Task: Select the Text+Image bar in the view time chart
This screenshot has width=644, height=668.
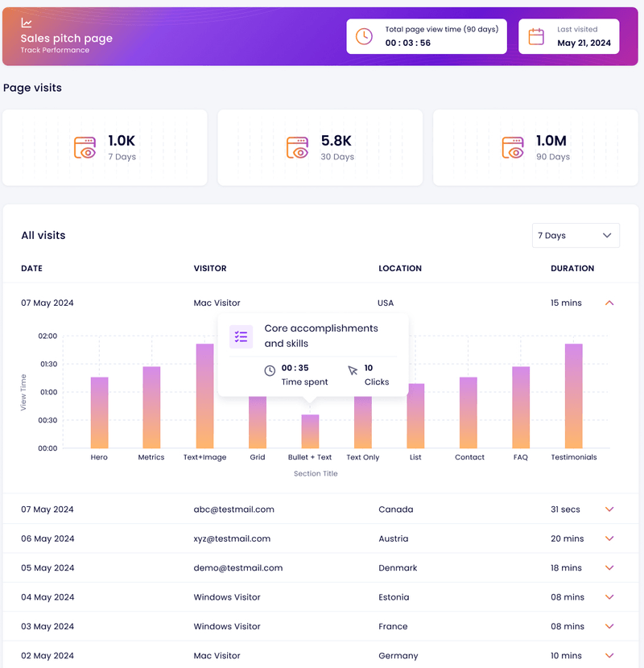Action: pos(203,394)
